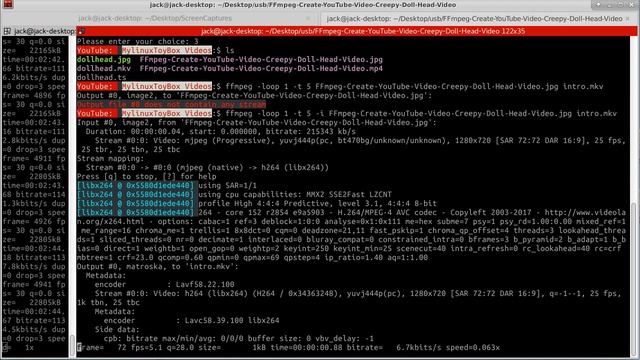Click the window title bar text

point(303,4)
